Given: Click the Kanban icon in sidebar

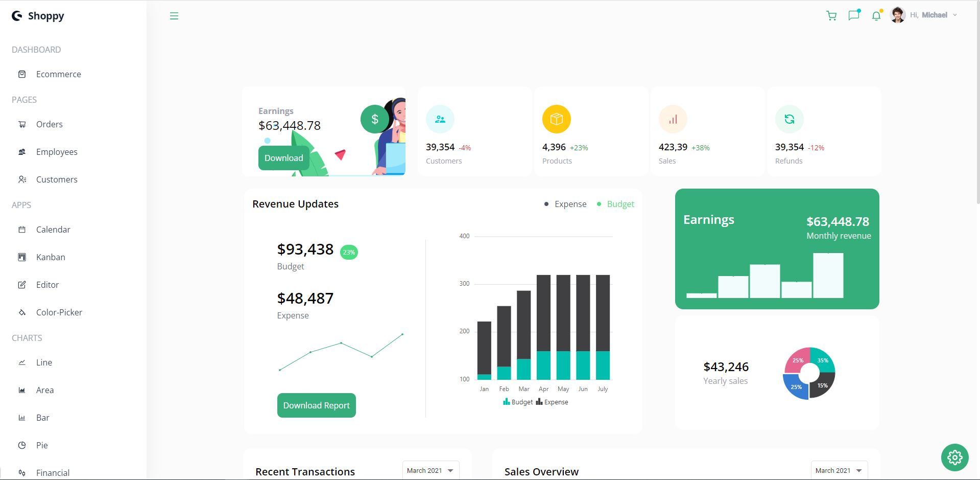Looking at the screenshot, I should 22,257.
